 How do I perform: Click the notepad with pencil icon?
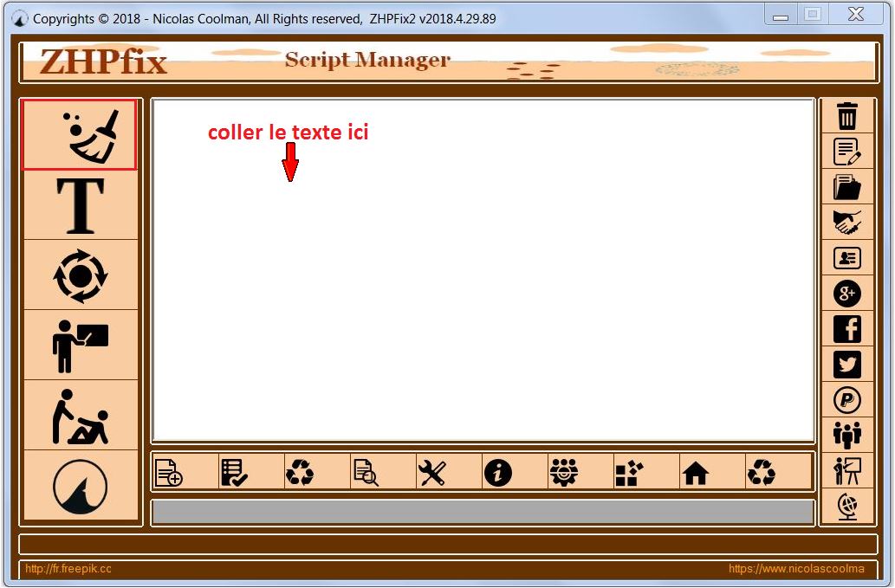847,152
